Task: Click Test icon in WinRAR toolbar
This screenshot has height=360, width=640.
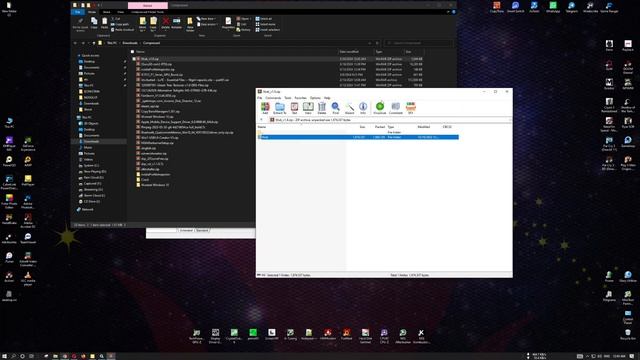Action: (294, 108)
